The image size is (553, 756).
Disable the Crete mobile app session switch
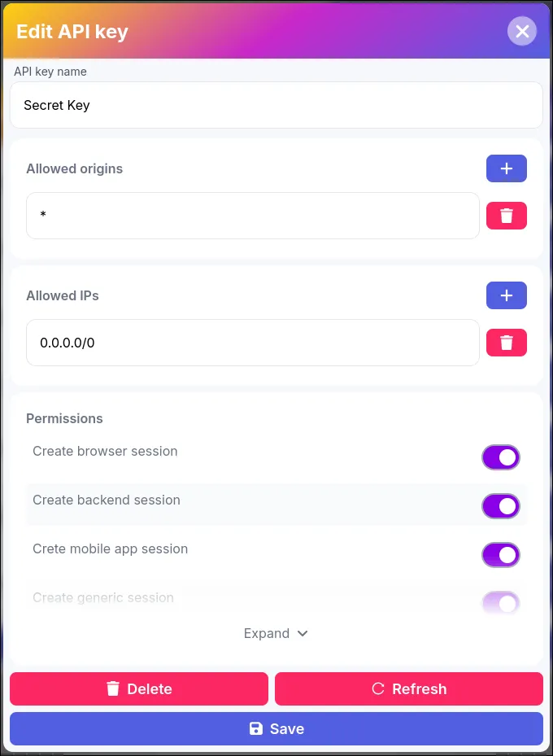[x=500, y=554]
